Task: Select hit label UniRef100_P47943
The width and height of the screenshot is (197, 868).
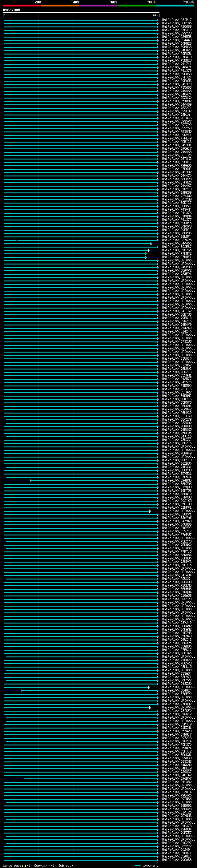Action: pyautogui.click(x=176, y=521)
